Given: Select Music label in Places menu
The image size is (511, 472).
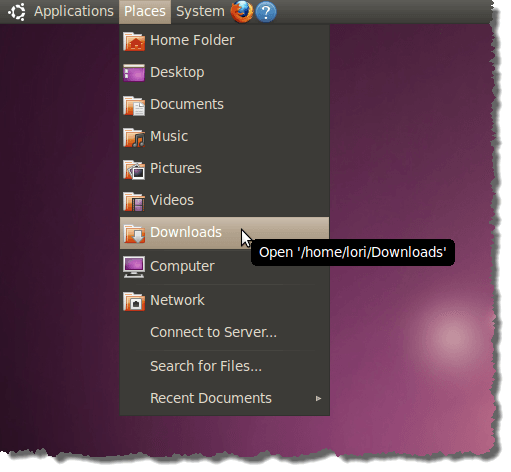Looking at the screenshot, I should click(x=169, y=136).
